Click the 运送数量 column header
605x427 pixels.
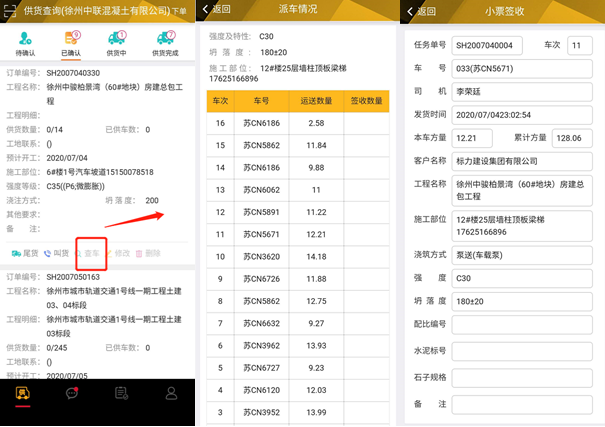tap(316, 101)
